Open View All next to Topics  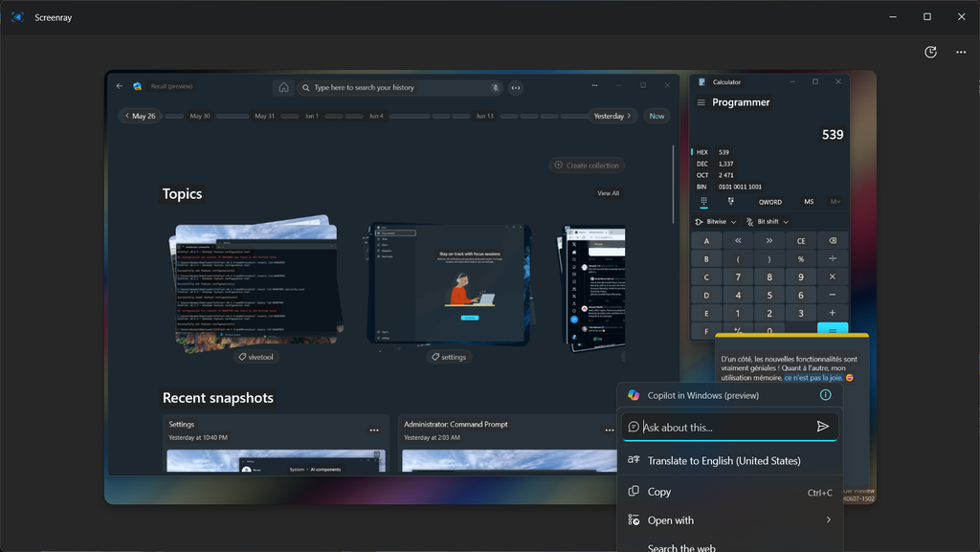[x=609, y=192]
